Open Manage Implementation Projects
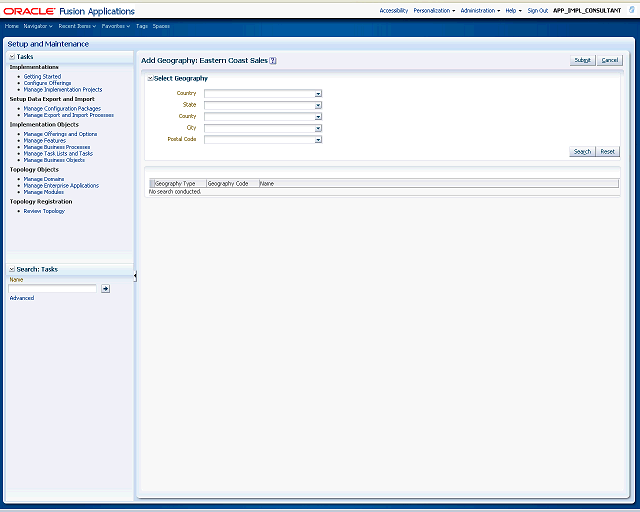 (63, 89)
